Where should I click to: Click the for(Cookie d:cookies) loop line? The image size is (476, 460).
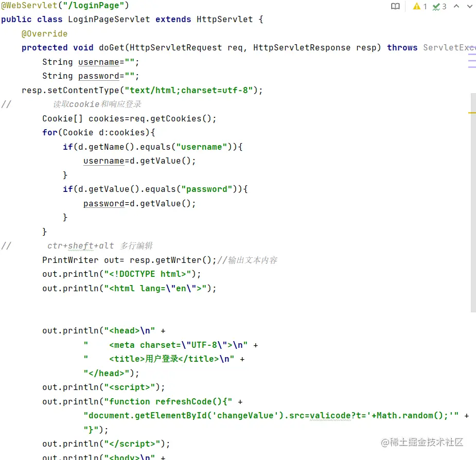click(99, 133)
